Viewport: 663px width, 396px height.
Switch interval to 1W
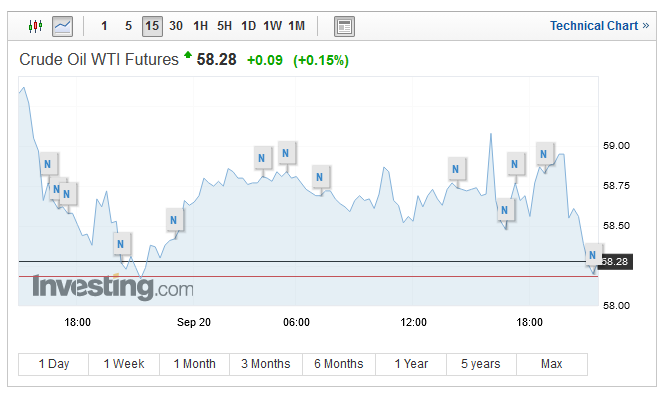tap(272, 26)
